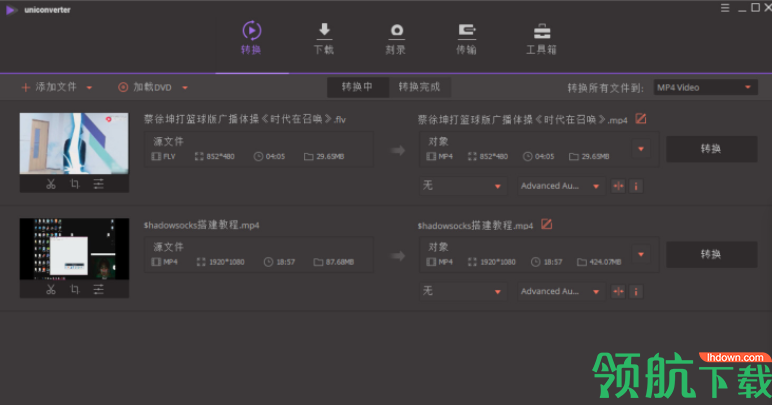The height and width of the screenshot is (405, 772).
Task: Switch to the 传输 (Transfer) tab
Action: (x=466, y=38)
